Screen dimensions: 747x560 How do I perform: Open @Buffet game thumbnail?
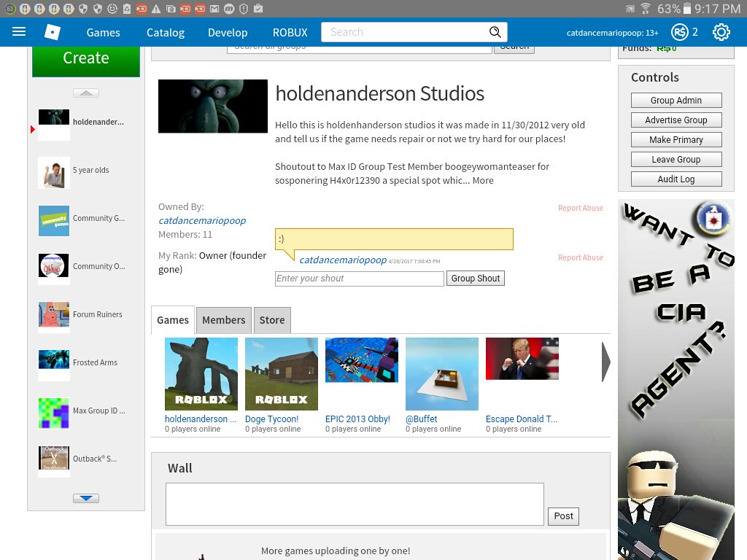[441, 374]
